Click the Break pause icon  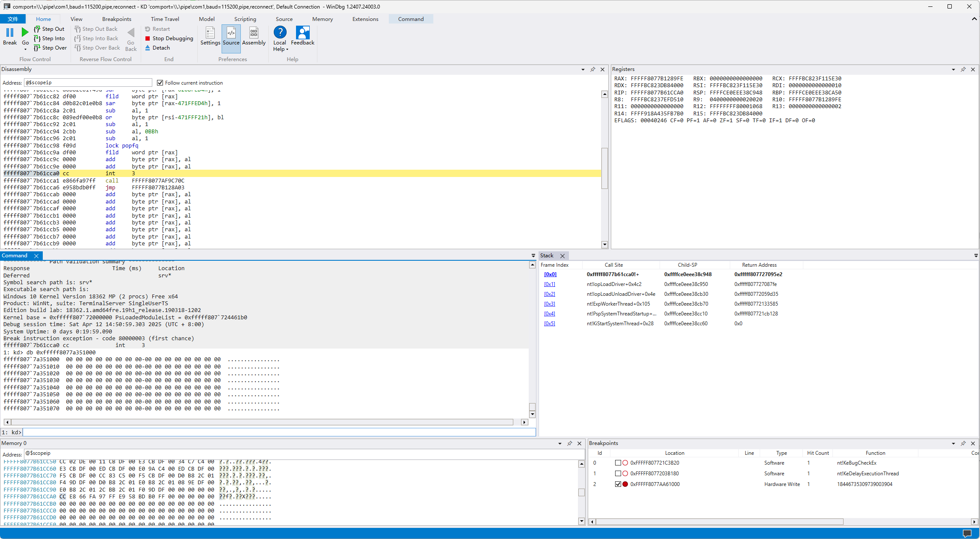click(9, 32)
